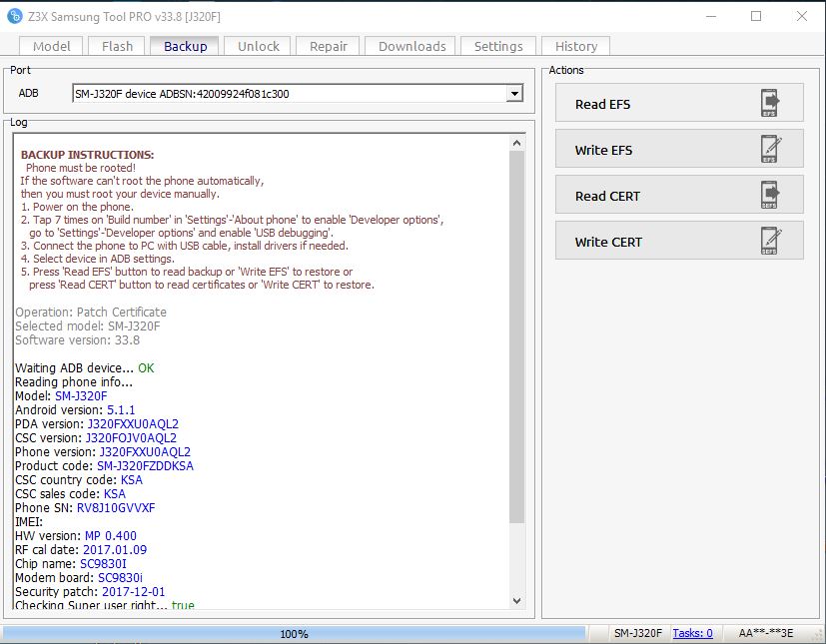Open the Model tab
The width and height of the screenshot is (826, 644).
pos(52,46)
